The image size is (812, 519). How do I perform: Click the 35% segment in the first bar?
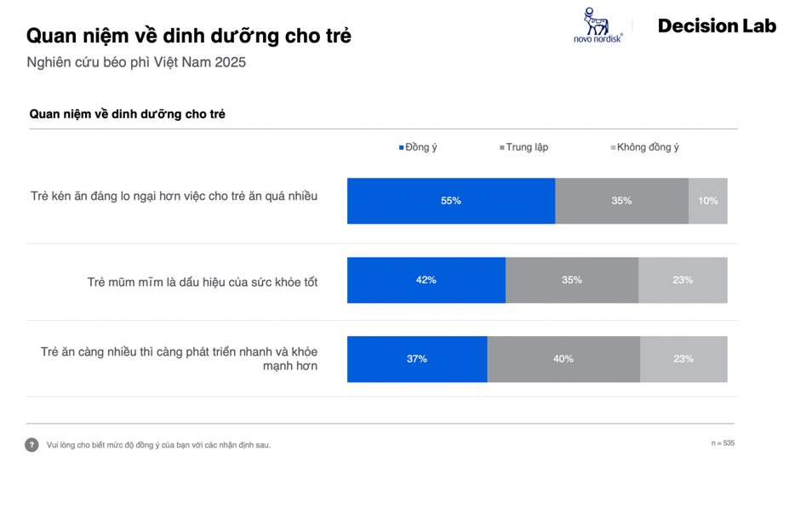(621, 201)
